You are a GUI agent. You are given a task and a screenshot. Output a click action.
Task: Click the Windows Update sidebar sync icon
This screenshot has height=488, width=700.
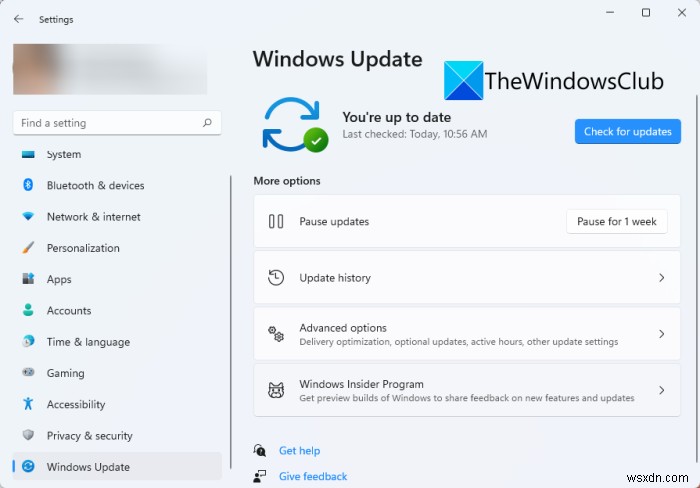point(28,467)
